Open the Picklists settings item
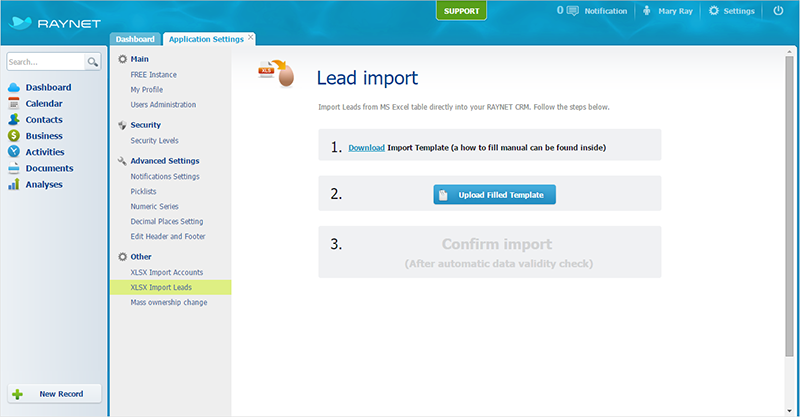The width and height of the screenshot is (800, 417). click(143, 191)
